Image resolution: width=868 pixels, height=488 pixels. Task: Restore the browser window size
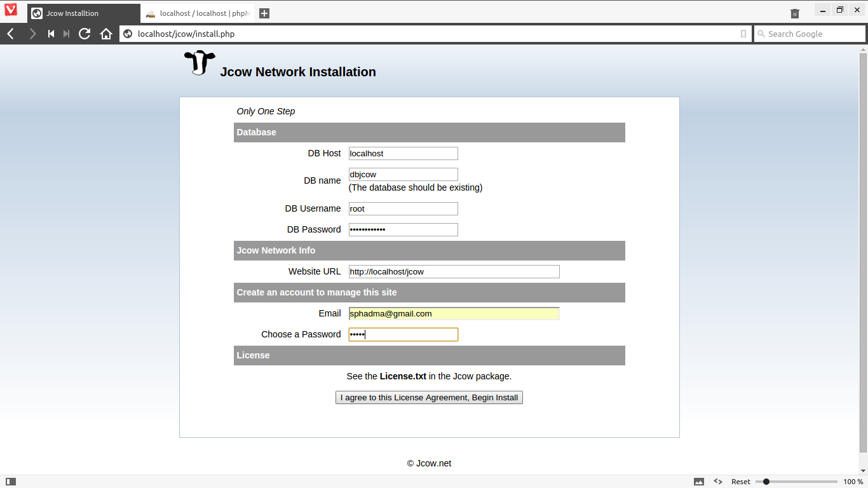(840, 10)
